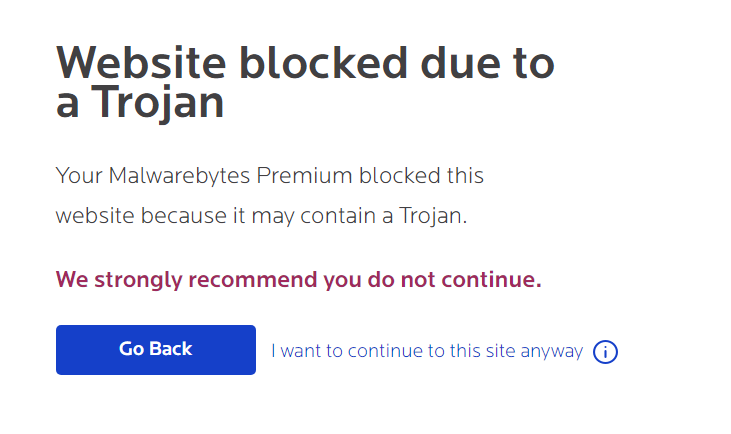The height and width of the screenshot is (434, 731).
Task: Click the word 'anyway' in the continue link
Action: click(x=552, y=351)
